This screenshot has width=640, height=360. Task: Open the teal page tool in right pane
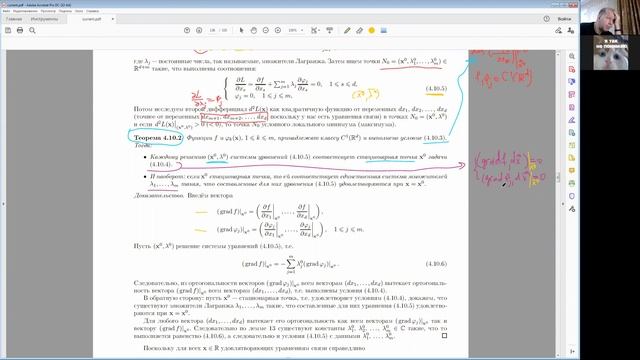click(x=572, y=133)
